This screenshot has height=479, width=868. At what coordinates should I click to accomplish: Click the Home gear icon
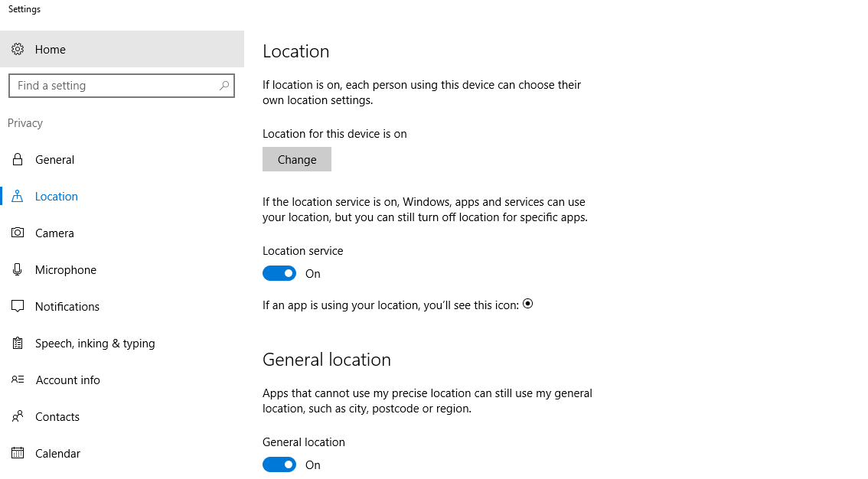point(18,49)
